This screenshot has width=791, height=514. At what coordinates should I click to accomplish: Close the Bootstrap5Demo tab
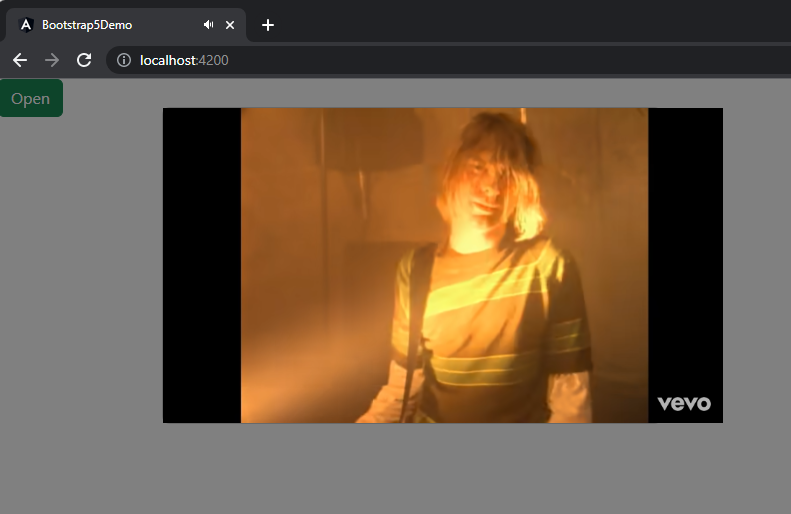(x=231, y=25)
